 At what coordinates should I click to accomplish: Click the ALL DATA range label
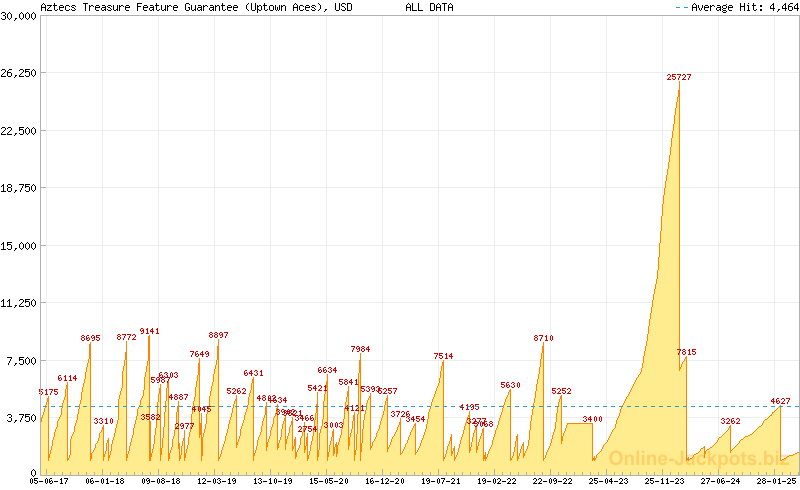tap(429, 7)
